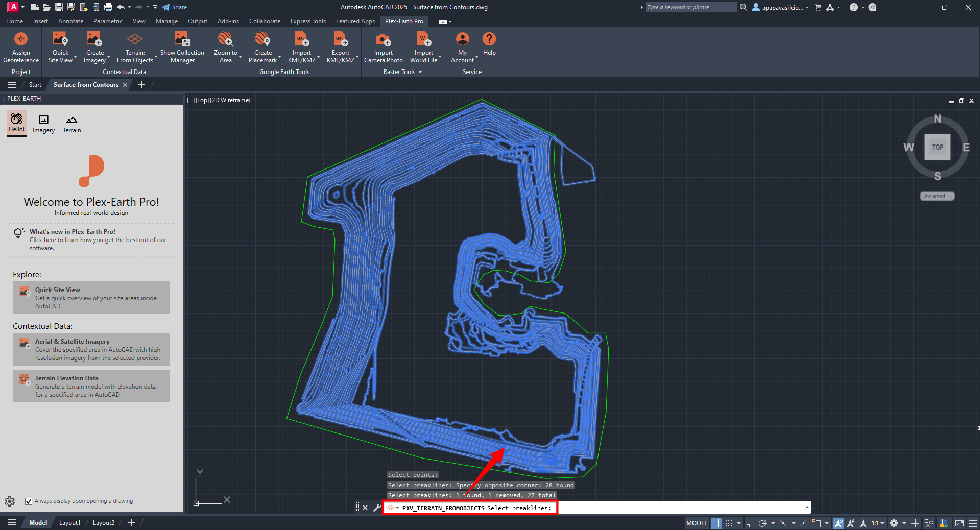This screenshot has height=530, width=980.
Task: Click the Export KML/KMZ icon
Action: [340, 39]
